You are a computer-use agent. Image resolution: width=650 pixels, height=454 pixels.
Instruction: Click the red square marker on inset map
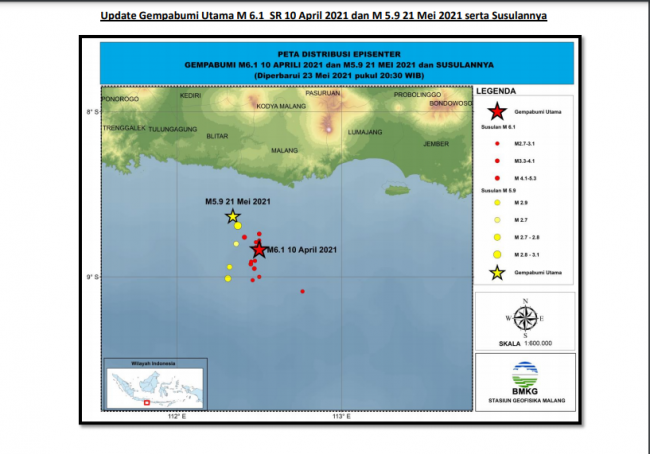tap(147, 402)
